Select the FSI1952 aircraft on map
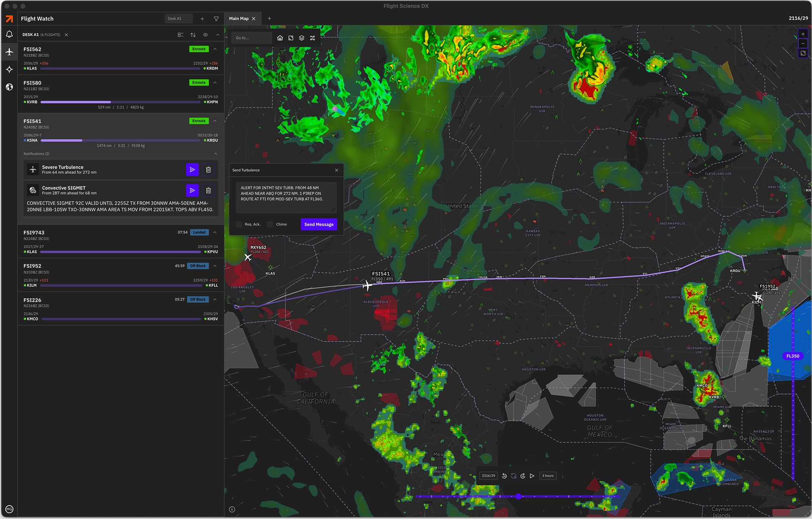812x519 pixels. pos(757,296)
